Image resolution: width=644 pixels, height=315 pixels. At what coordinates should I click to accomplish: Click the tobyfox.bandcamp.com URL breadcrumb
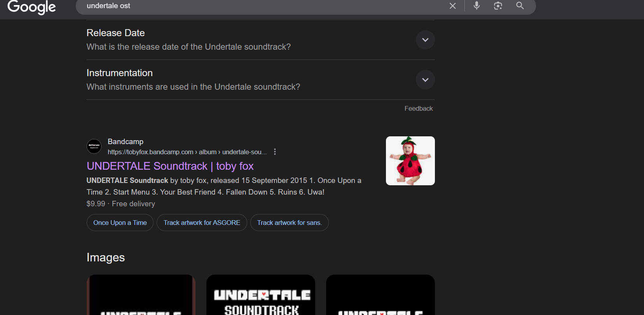[187, 152]
